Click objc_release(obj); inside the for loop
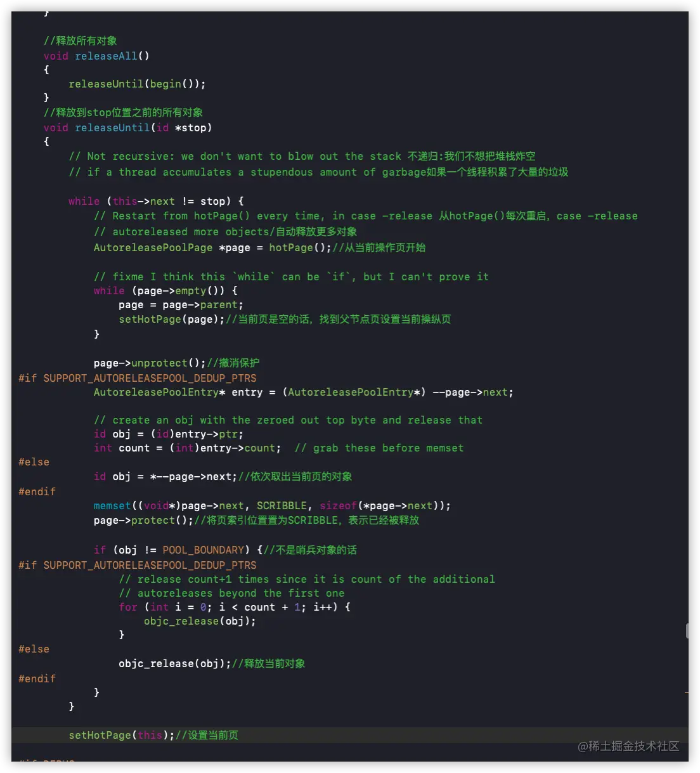Screen dimensions: 700x773 coord(200,621)
